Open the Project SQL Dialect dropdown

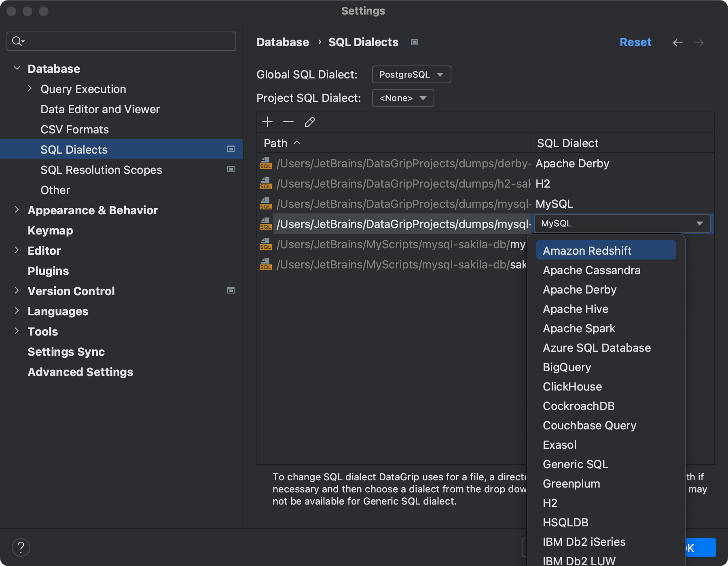[402, 98]
